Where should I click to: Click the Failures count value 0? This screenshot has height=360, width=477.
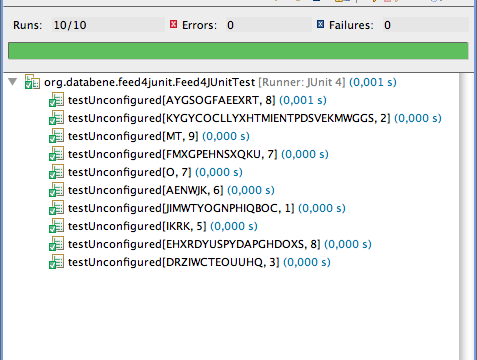coord(425,25)
